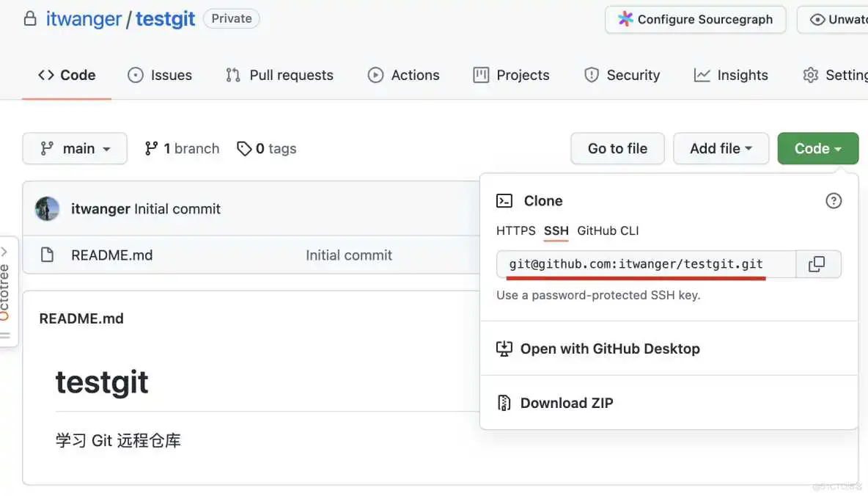Click the file icon beside README.md
Viewport: 868px width, 496px height.
coord(48,255)
